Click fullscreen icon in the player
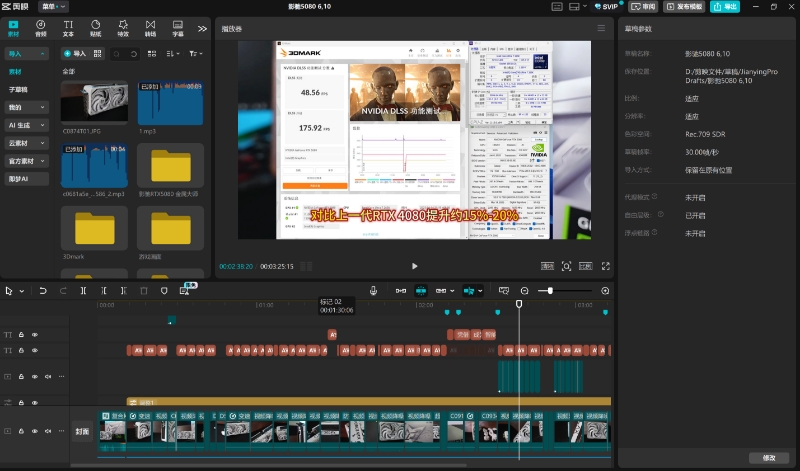The width and height of the screenshot is (800, 471). [x=605, y=266]
